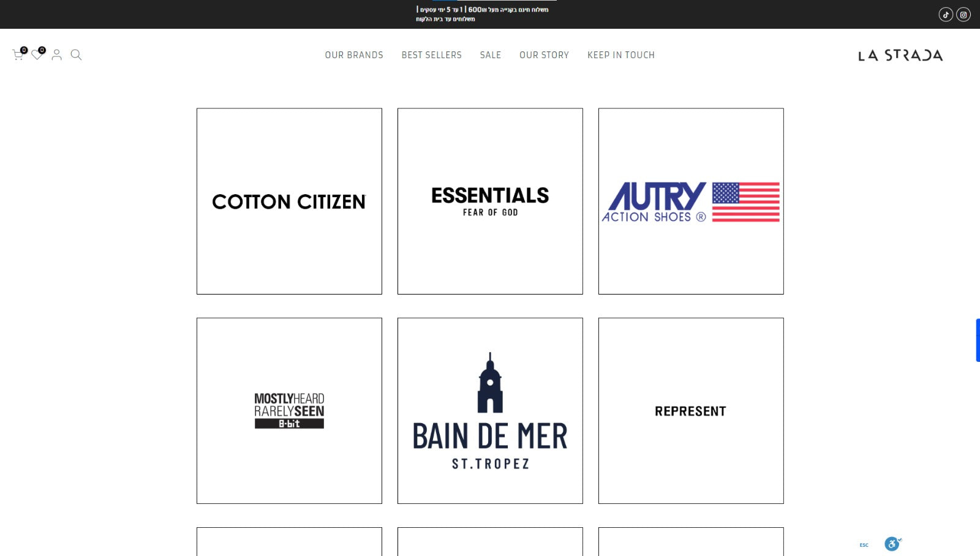980x556 pixels.
Task: Open the Represent brand tile
Action: (691, 410)
